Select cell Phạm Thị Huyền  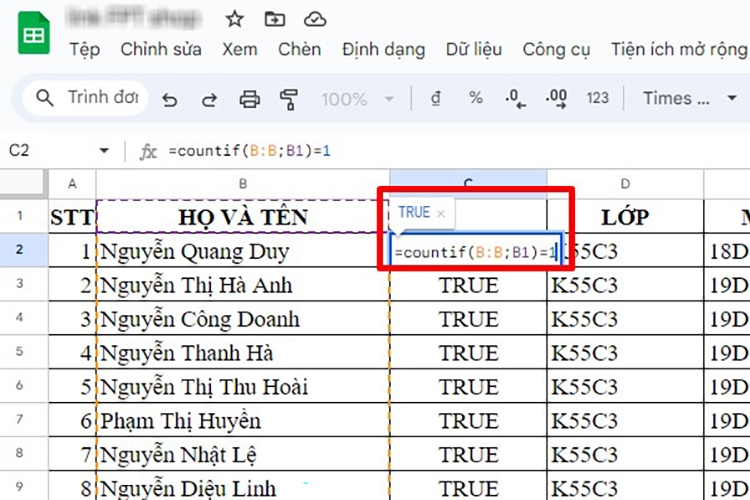click(x=243, y=421)
